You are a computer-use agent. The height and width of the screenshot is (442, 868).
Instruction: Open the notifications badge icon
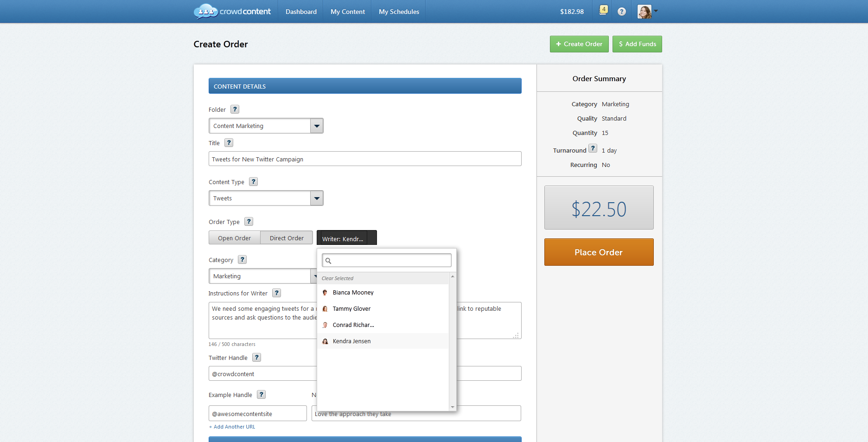[x=603, y=10]
